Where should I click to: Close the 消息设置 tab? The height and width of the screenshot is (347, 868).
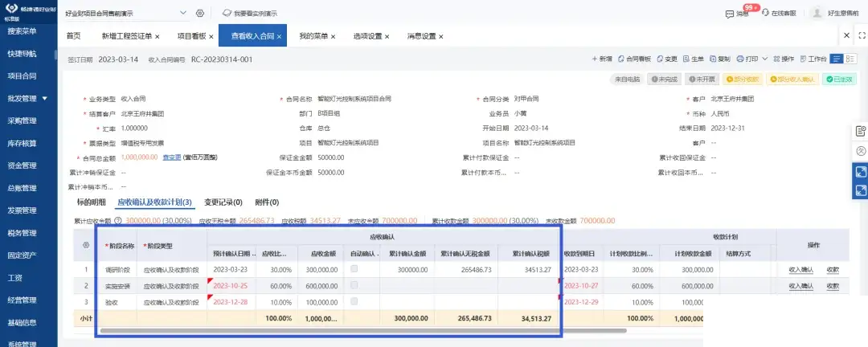(x=440, y=36)
